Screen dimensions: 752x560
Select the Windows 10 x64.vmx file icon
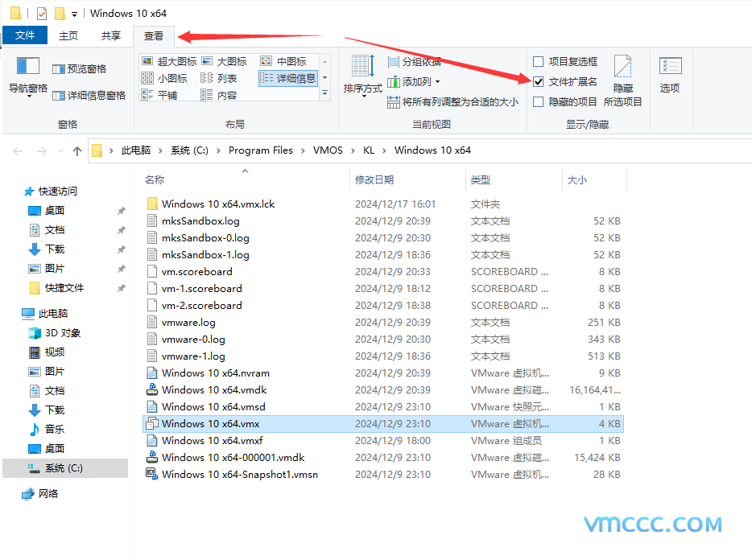pyautogui.click(x=152, y=423)
